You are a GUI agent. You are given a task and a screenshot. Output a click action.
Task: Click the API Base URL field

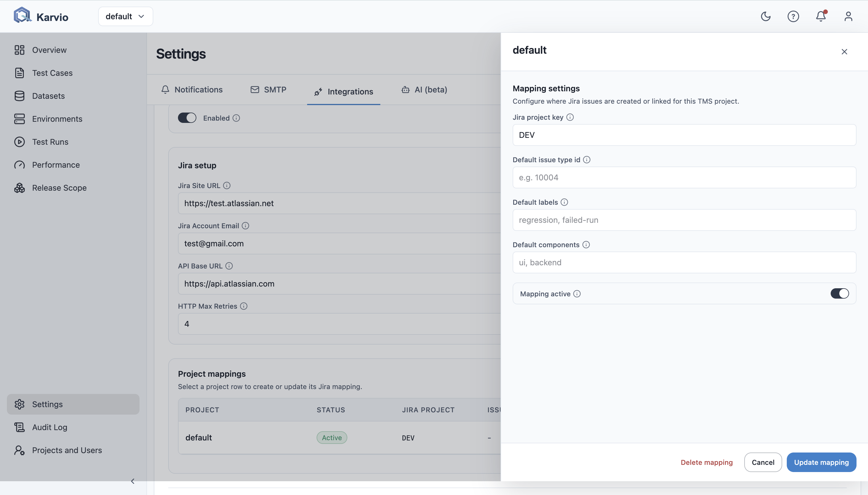[x=339, y=284]
